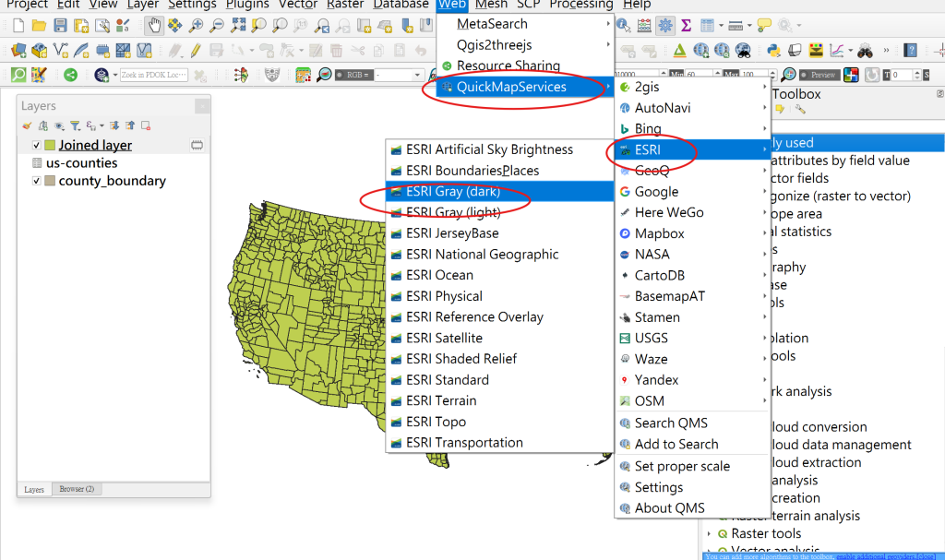Image resolution: width=945 pixels, height=560 pixels.
Task: Click the Pan Map to Selection icon
Action: pyautogui.click(x=174, y=25)
